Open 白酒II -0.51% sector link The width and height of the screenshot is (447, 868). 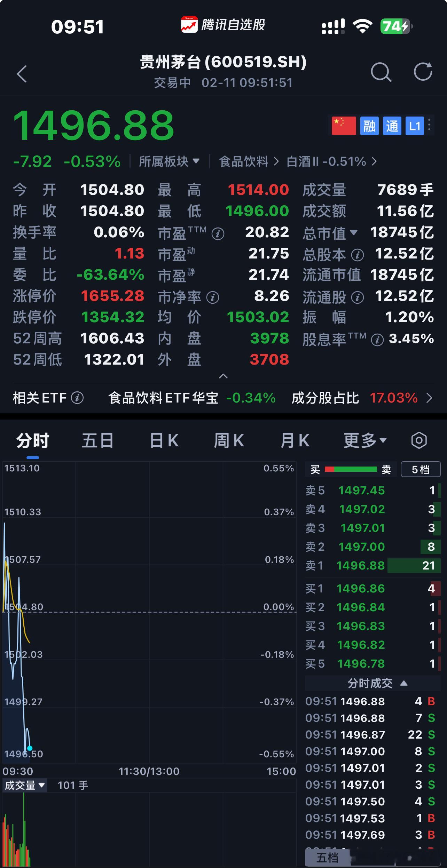click(x=331, y=161)
